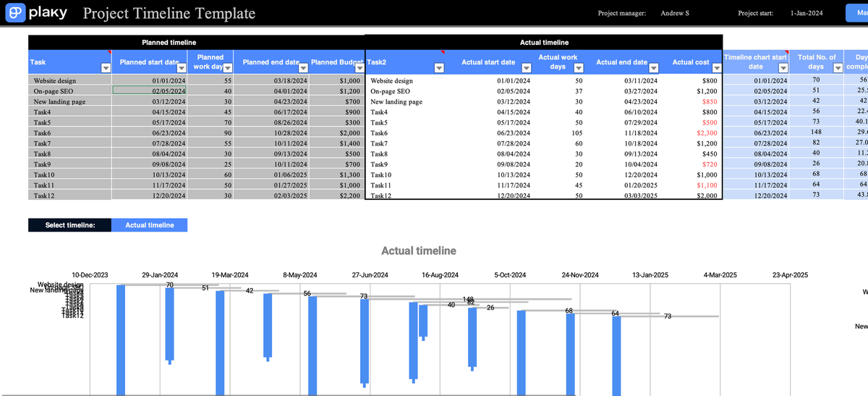Open the Task2 column filter arrow

tap(438, 68)
